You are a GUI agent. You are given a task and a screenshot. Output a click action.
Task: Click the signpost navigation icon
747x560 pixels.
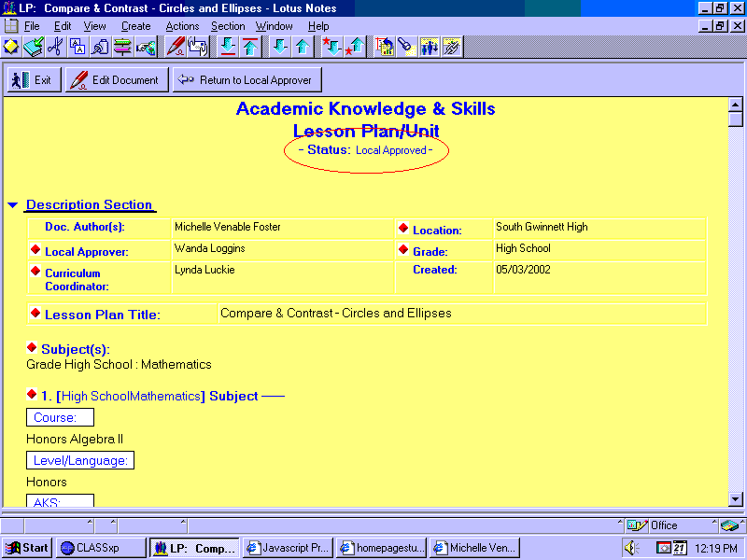click(x=122, y=47)
